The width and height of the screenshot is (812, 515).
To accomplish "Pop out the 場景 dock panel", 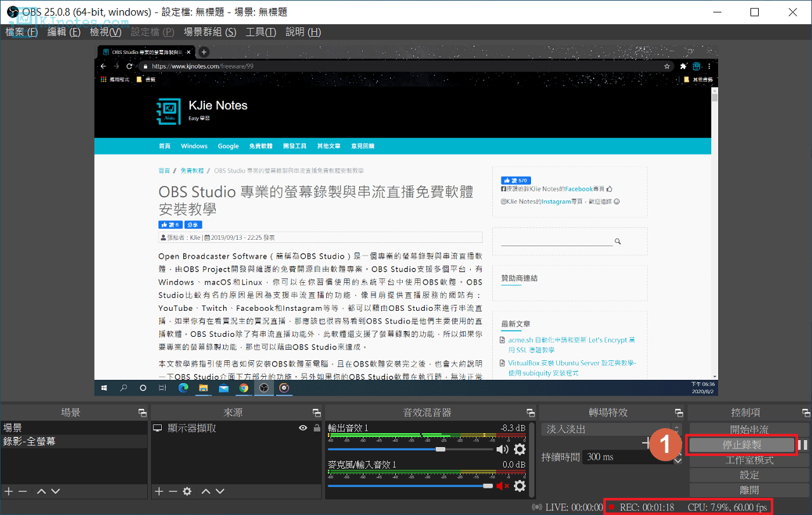I will click(x=142, y=413).
